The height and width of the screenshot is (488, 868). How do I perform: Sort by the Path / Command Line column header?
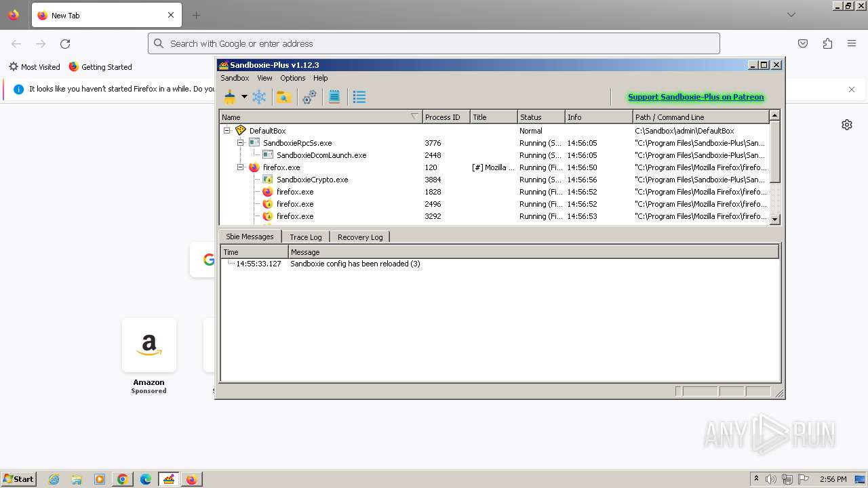(x=701, y=117)
